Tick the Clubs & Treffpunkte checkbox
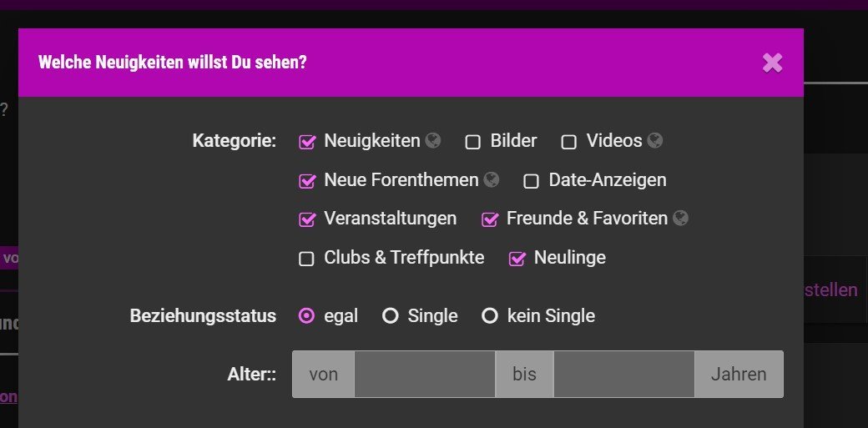 point(306,259)
